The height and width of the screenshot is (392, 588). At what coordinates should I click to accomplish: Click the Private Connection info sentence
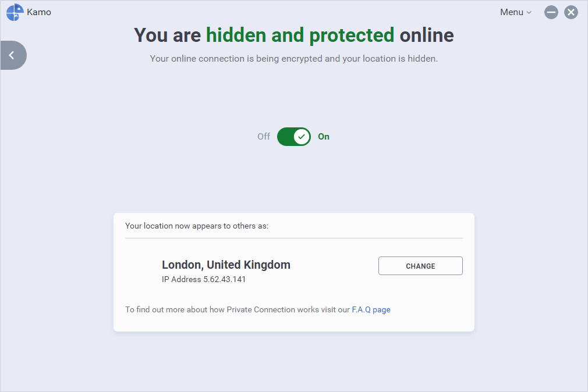coord(238,309)
